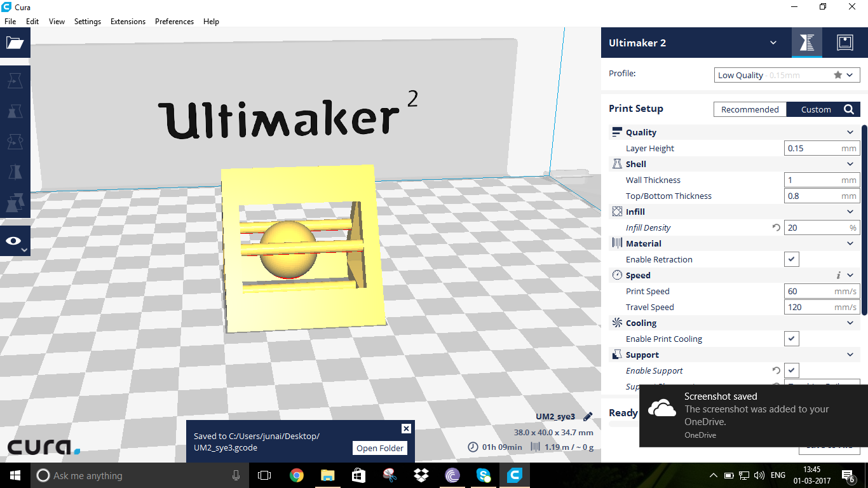Select the Move tool in the left toolbar
The height and width of the screenshot is (488, 868).
point(15,81)
